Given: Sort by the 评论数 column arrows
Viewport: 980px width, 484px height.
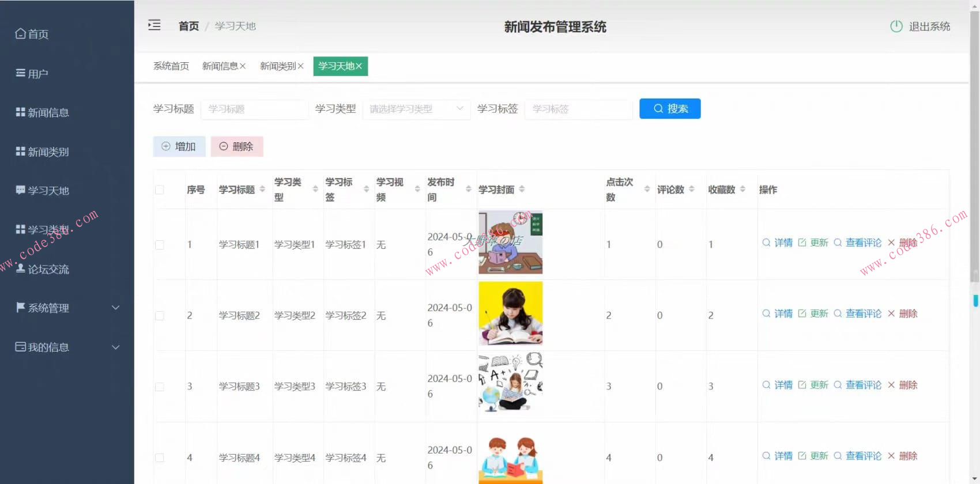Looking at the screenshot, I should point(692,189).
